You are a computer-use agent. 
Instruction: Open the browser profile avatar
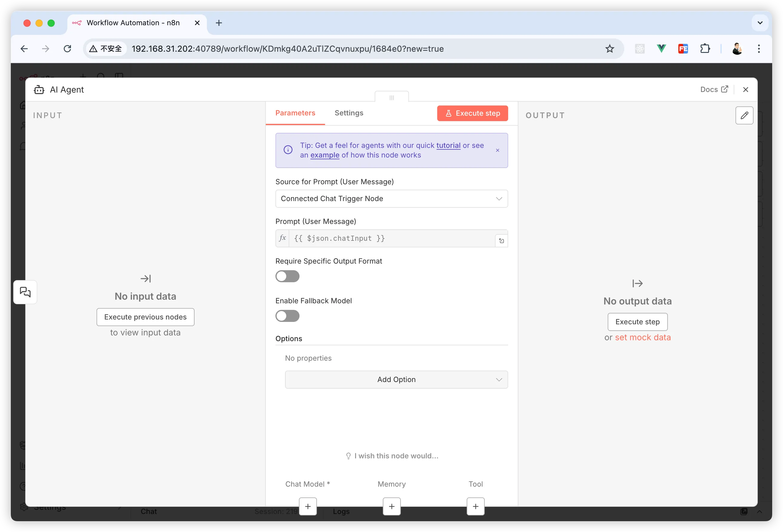click(737, 49)
